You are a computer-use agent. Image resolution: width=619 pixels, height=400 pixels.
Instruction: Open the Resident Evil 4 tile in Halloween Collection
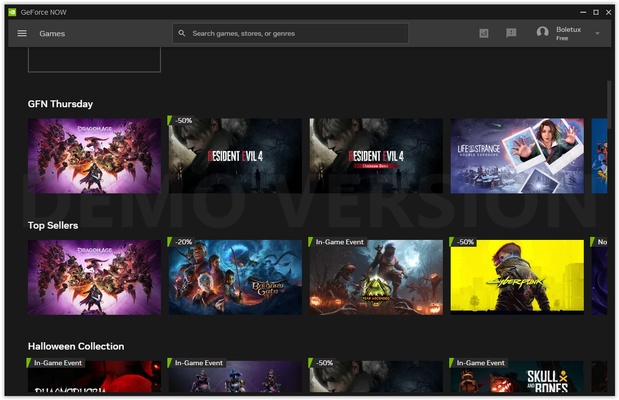376,377
